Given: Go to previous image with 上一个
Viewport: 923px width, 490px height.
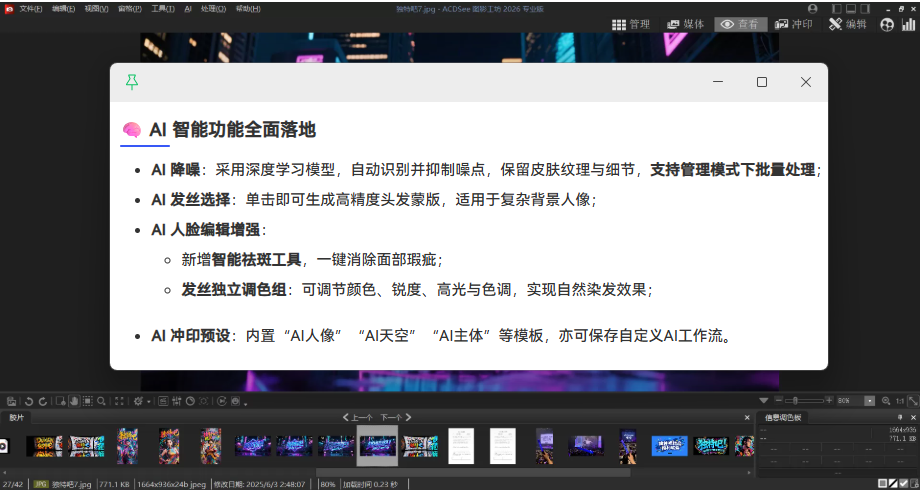Looking at the screenshot, I should [357, 417].
